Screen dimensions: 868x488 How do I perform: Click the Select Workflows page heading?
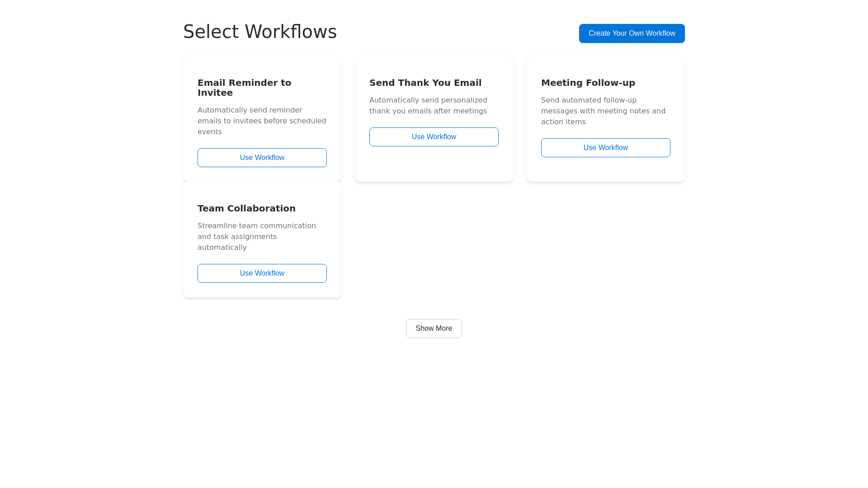click(x=259, y=32)
